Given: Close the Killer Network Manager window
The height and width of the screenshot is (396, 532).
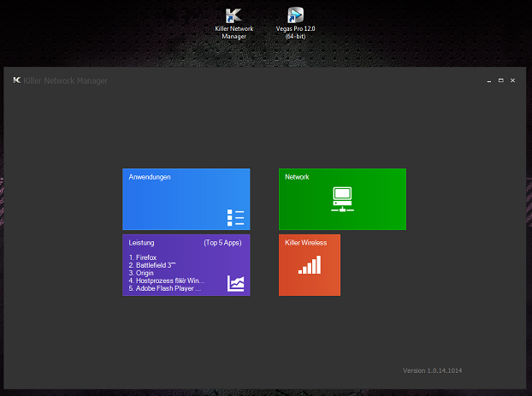Looking at the screenshot, I should click(512, 80).
